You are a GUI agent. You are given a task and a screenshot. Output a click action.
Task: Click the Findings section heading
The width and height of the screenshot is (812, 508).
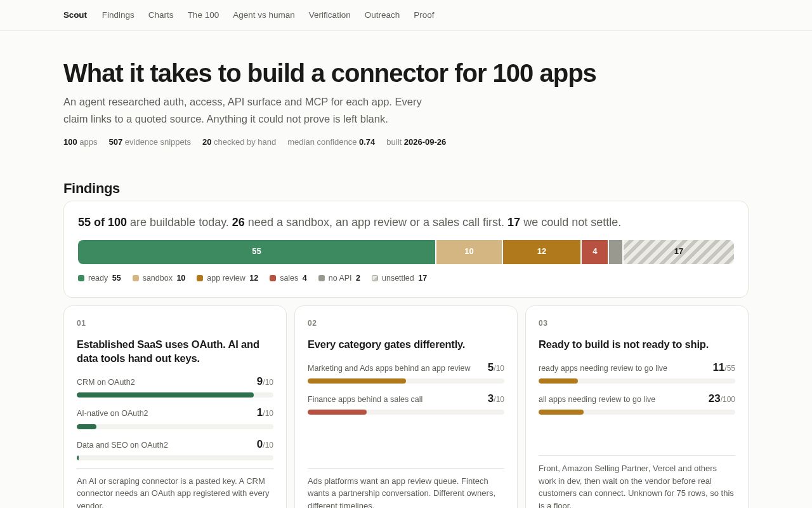[91, 189]
